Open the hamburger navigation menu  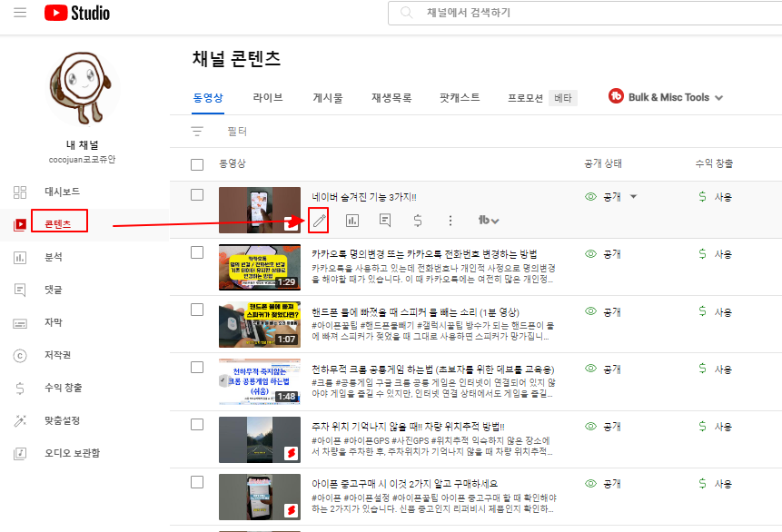coord(20,13)
